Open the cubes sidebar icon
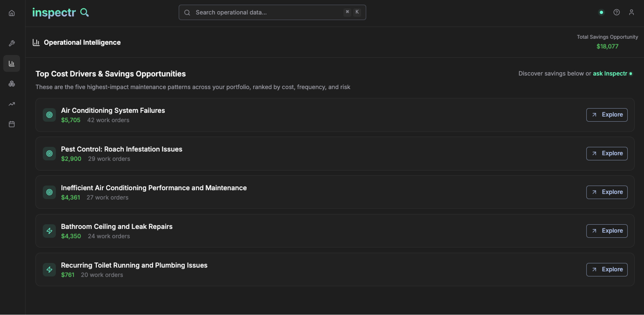 (12, 84)
